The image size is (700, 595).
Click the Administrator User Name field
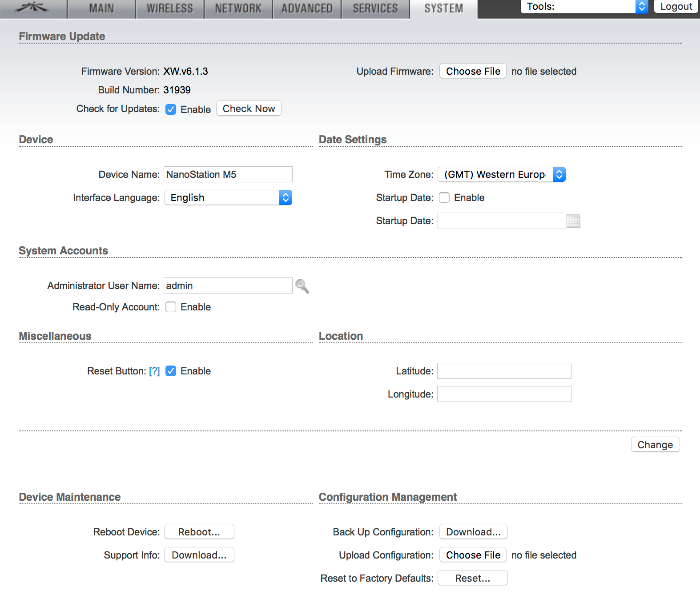pos(228,285)
